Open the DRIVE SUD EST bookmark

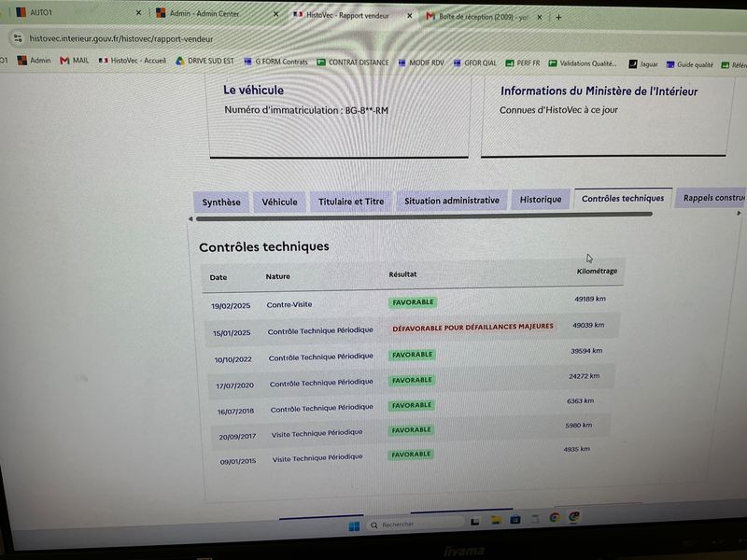tap(204, 61)
